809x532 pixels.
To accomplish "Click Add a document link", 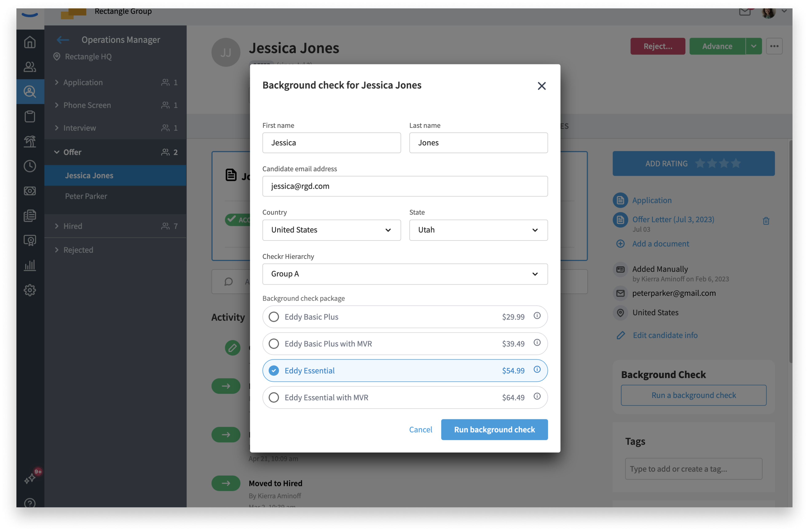I will (x=660, y=244).
